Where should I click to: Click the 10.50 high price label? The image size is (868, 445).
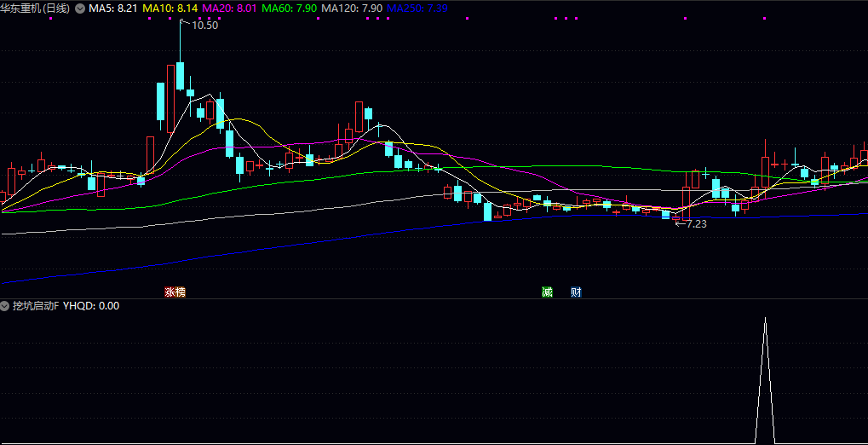pos(204,26)
